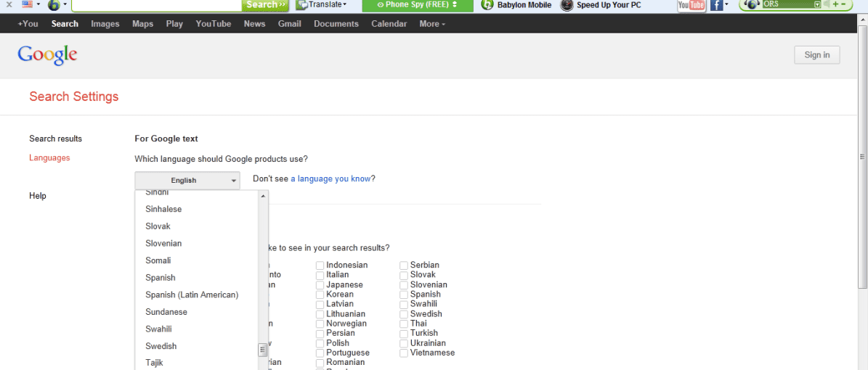The height and width of the screenshot is (370, 868).
Task: Click the toolbar search input field
Action: pyautogui.click(x=157, y=5)
